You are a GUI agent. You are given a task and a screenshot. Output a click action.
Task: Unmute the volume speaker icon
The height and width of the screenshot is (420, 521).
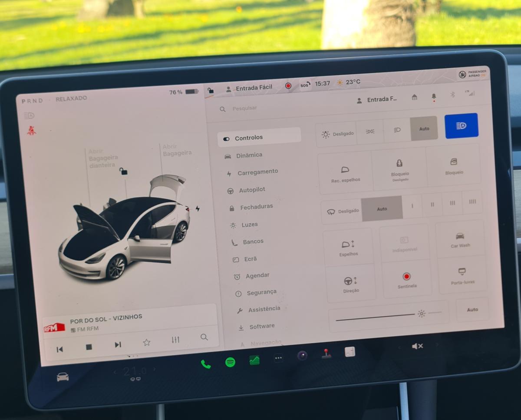(417, 346)
